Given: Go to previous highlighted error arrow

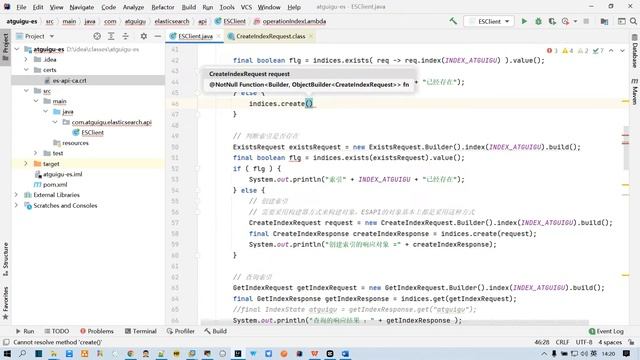Looking at the screenshot, I should coord(611,51).
